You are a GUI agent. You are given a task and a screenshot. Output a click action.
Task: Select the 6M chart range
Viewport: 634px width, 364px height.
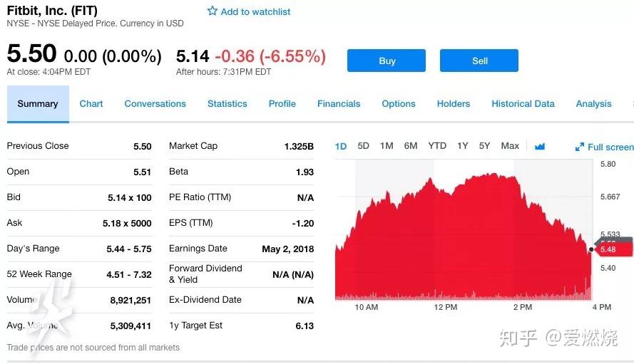[410, 146]
